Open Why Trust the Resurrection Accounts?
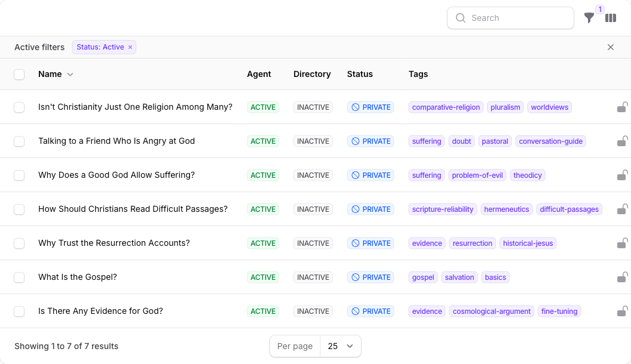 point(114,243)
